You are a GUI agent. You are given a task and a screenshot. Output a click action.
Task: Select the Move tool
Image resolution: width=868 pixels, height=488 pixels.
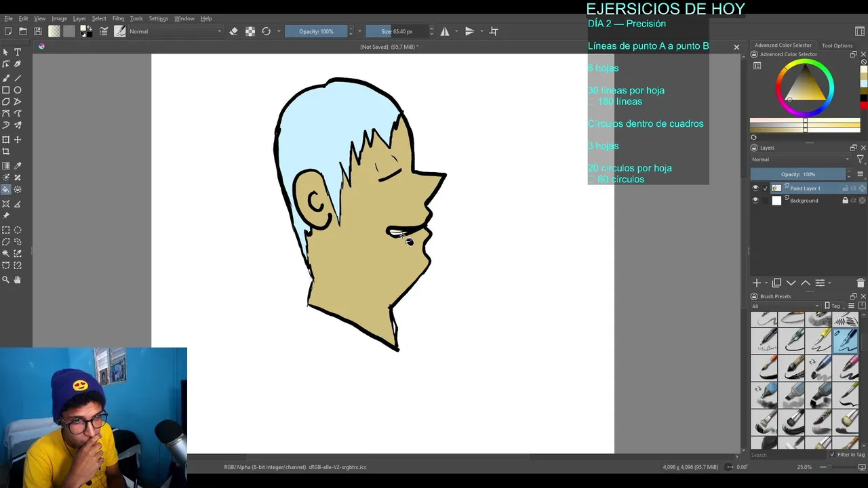point(18,140)
